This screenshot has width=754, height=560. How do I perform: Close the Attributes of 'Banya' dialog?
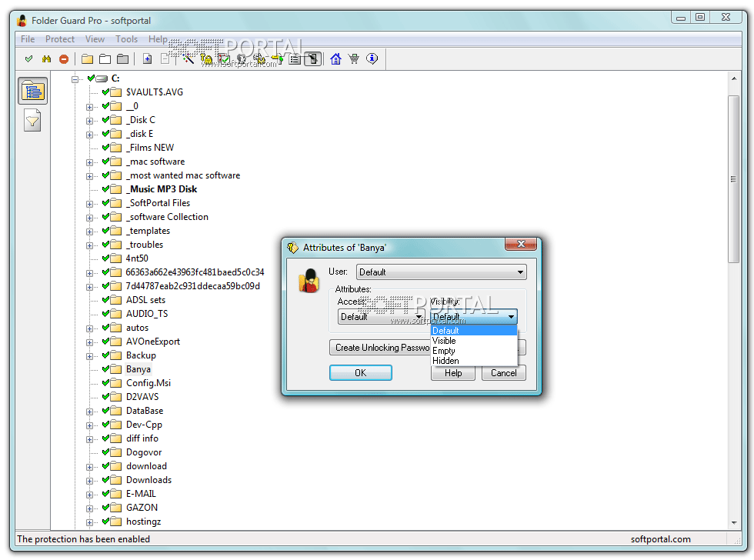coord(521,244)
